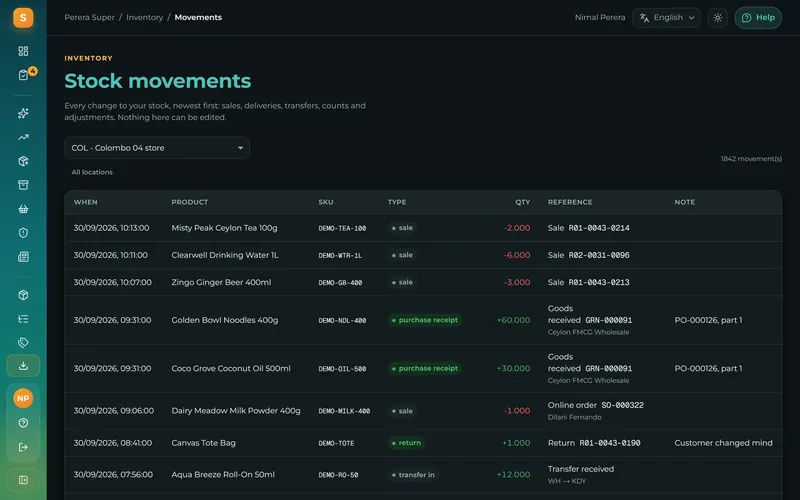Click the Dilani Fernando customer name
This screenshot has width=800, height=500.
574,417
